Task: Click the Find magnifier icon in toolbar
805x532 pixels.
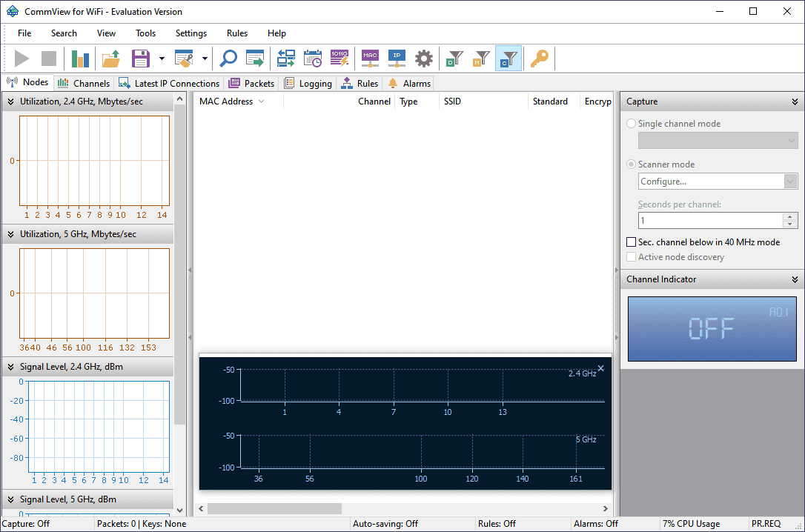Action: (x=228, y=59)
